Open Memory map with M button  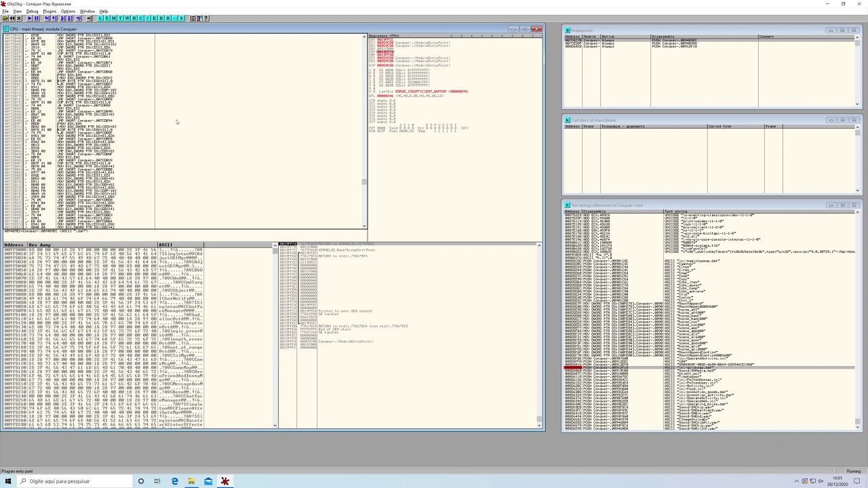pyautogui.click(x=114, y=18)
